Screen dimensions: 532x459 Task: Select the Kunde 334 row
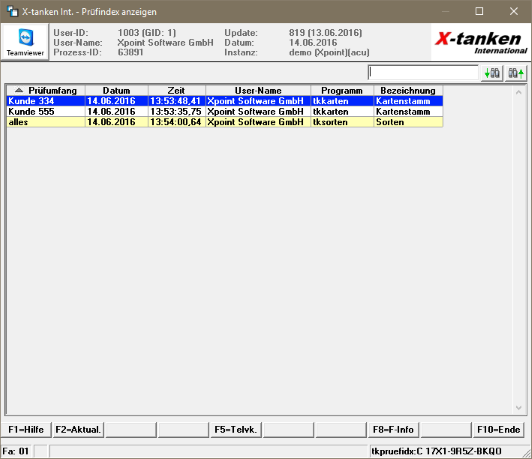pyautogui.click(x=225, y=101)
